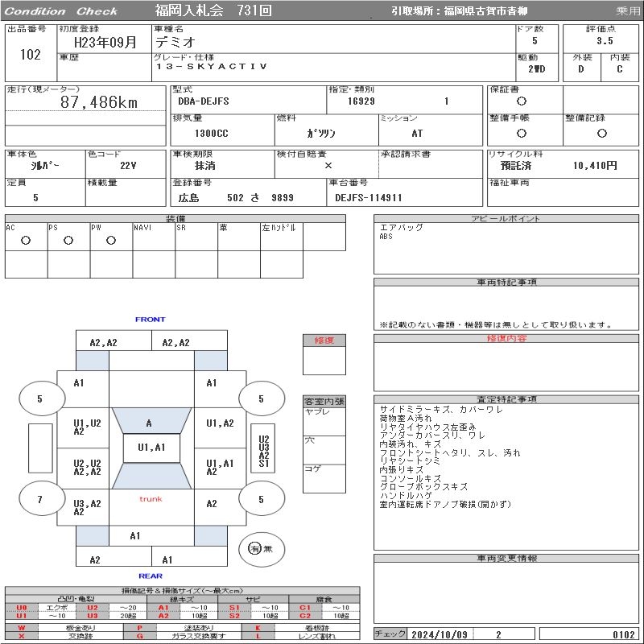The image size is (644, 644).
Task: Click the C2 legend code
Action: point(305,616)
